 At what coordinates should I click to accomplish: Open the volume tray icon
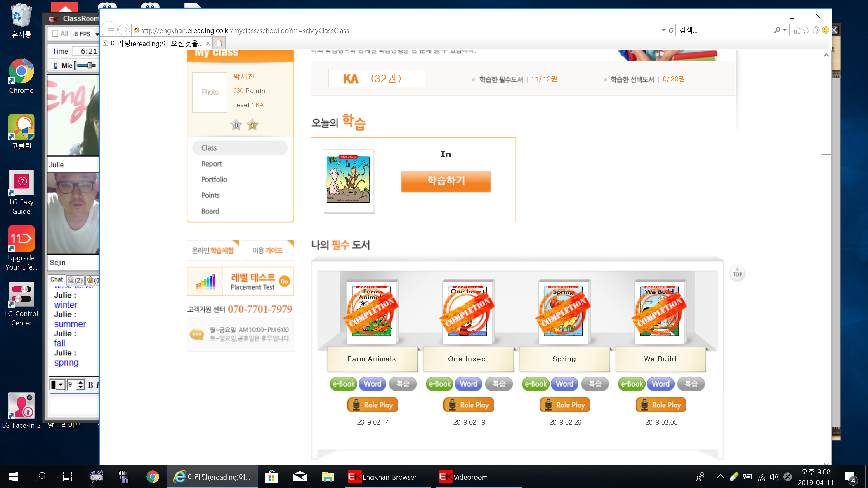(774, 477)
